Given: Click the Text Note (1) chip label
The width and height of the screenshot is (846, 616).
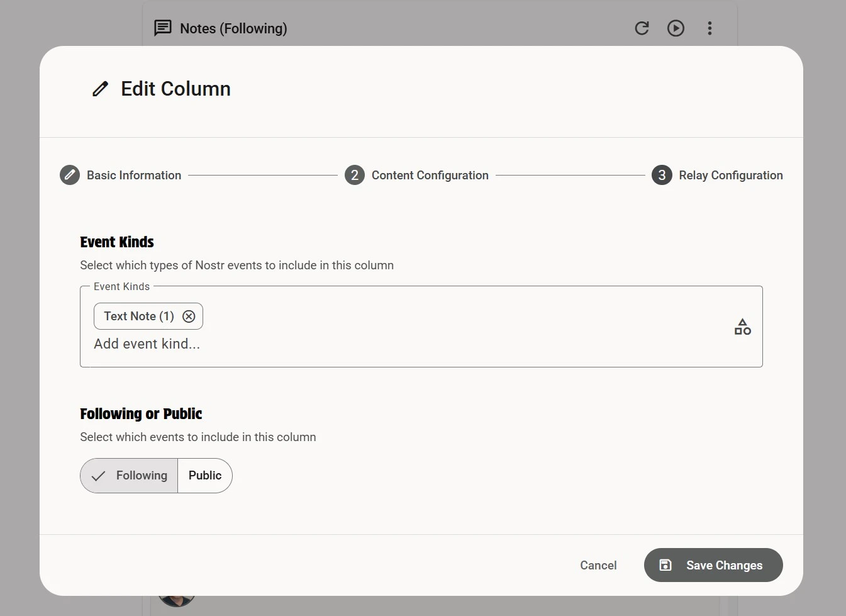Looking at the screenshot, I should pos(139,316).
